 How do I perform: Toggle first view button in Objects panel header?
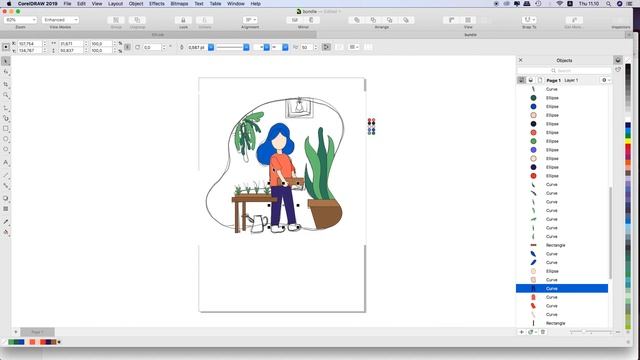tap(521, 80)
